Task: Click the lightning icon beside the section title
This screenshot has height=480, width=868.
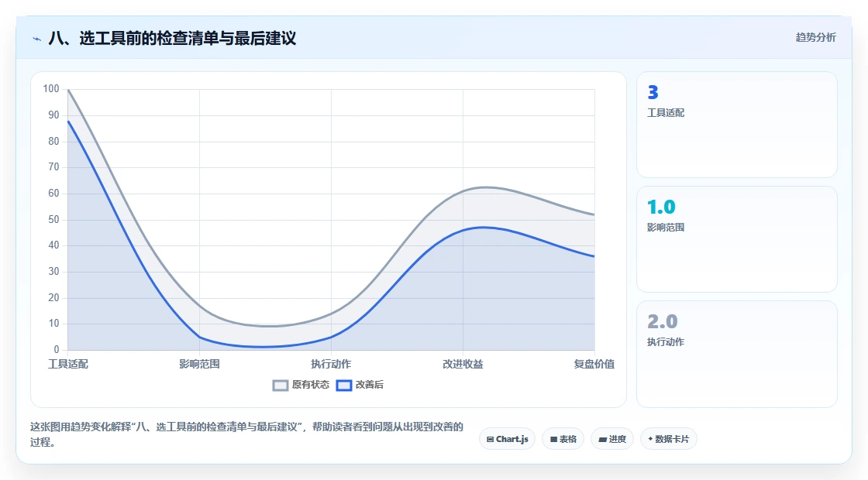Action: 37,39
